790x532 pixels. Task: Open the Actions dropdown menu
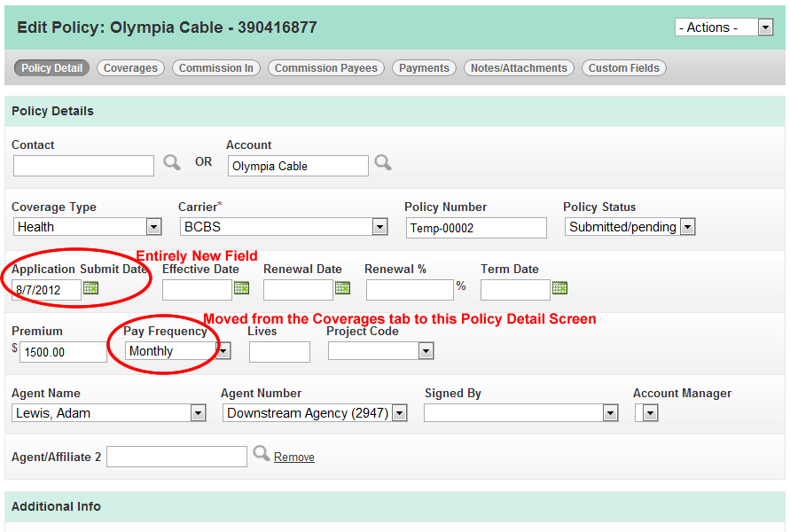(x=724, y=27)
